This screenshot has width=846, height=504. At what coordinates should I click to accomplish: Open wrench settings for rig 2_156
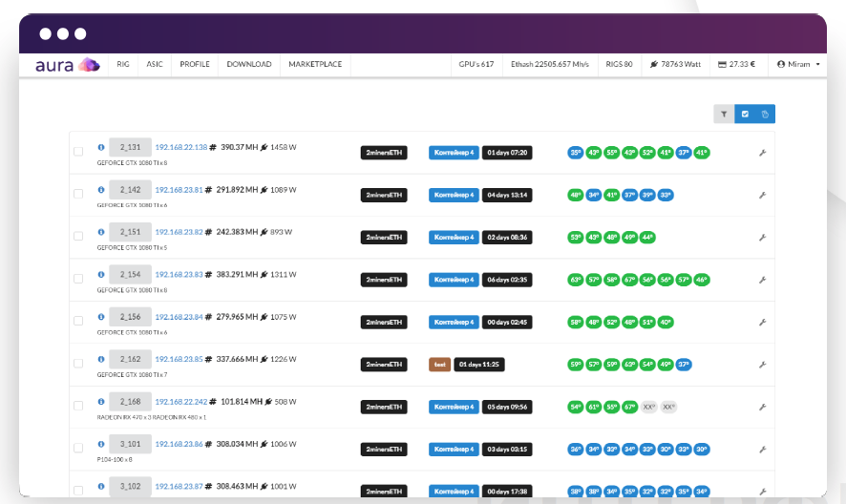click(x=762, y=322)
